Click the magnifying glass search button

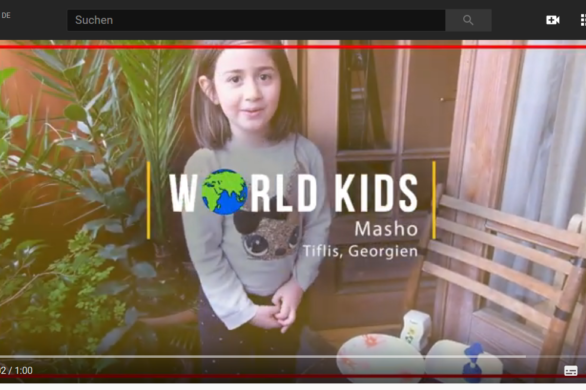[x=468, y=20]
